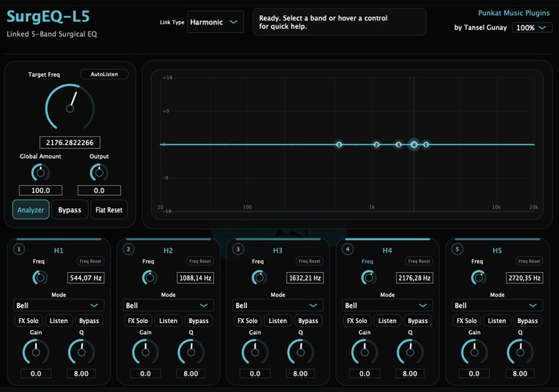Click the Flat Reset button
This screenshot has height=392, width=559.
[x=109, y=210]
